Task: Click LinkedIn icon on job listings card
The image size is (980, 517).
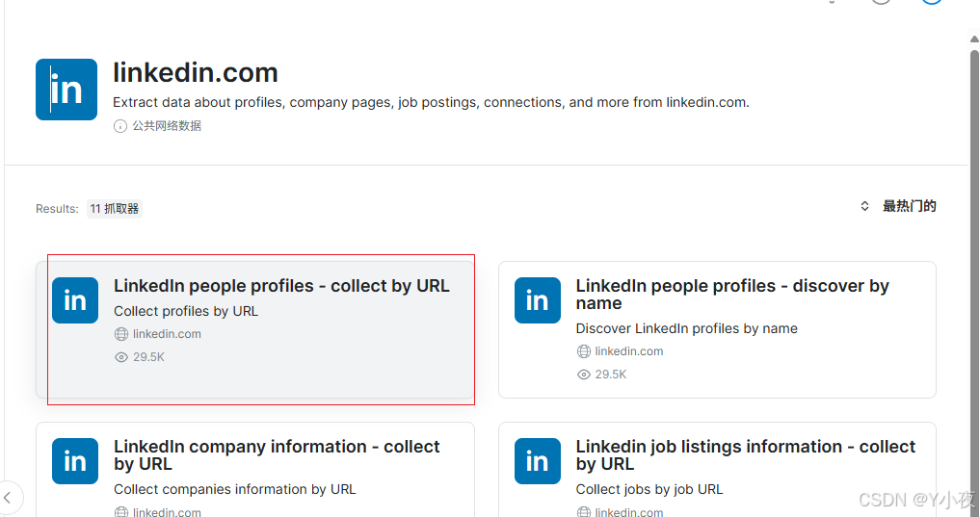Action: 538,461
